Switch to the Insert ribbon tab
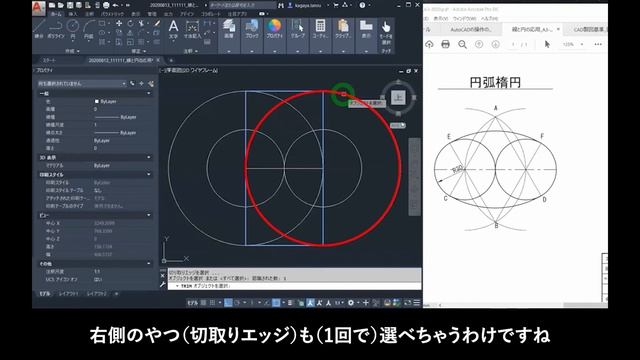The width and height of the screenshot is (640, 360). click(73, 14)
